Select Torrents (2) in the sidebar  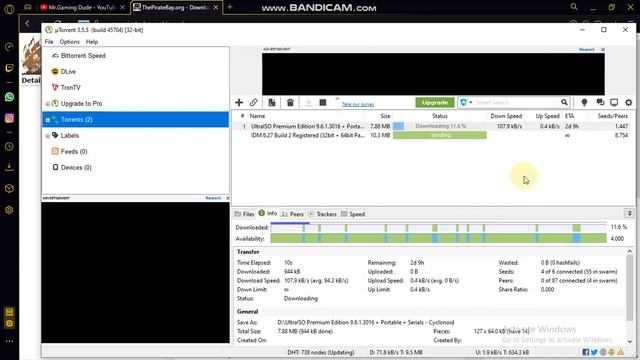[136, 120]
